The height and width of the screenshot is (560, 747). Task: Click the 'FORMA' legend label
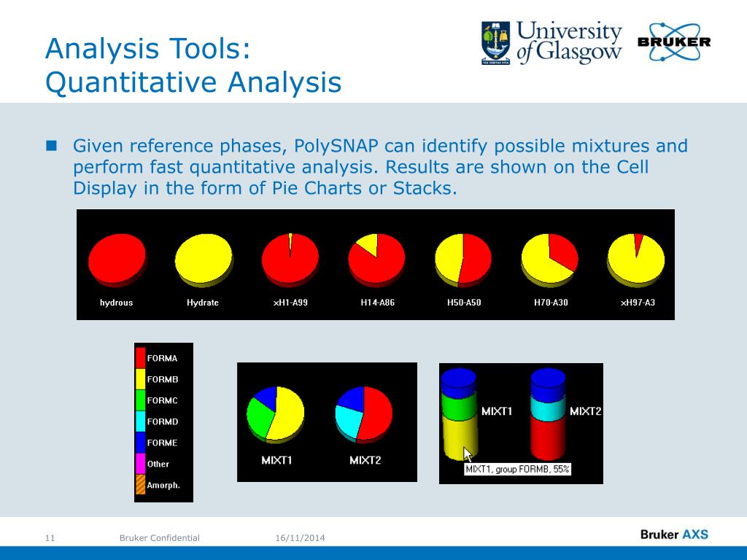click(x=163, y=359)
